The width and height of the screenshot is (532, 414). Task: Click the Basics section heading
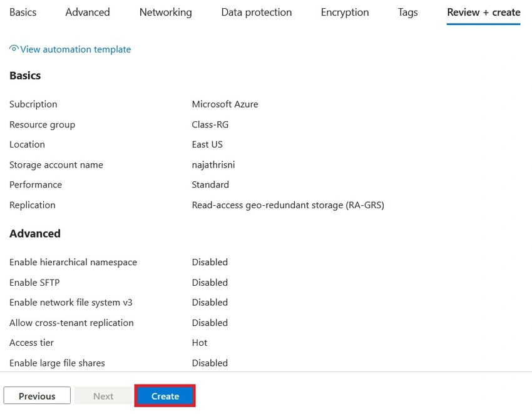tap(25, 76)
